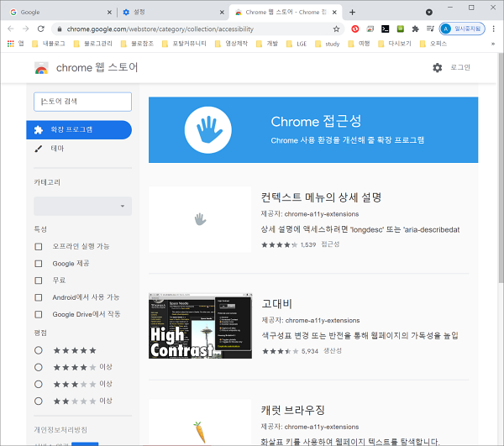
Task: Select 확장 프로그램 in sidebar
Action: point(79,130)
